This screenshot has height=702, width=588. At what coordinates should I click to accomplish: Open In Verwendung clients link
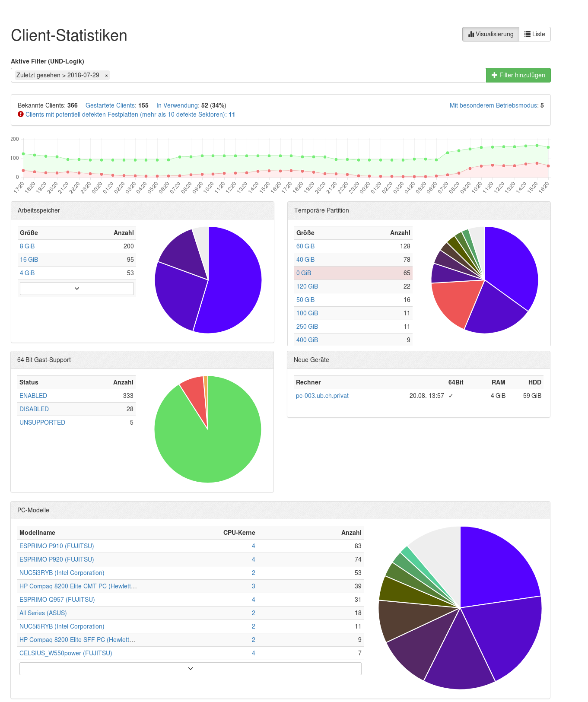click(x=177, y=105)
